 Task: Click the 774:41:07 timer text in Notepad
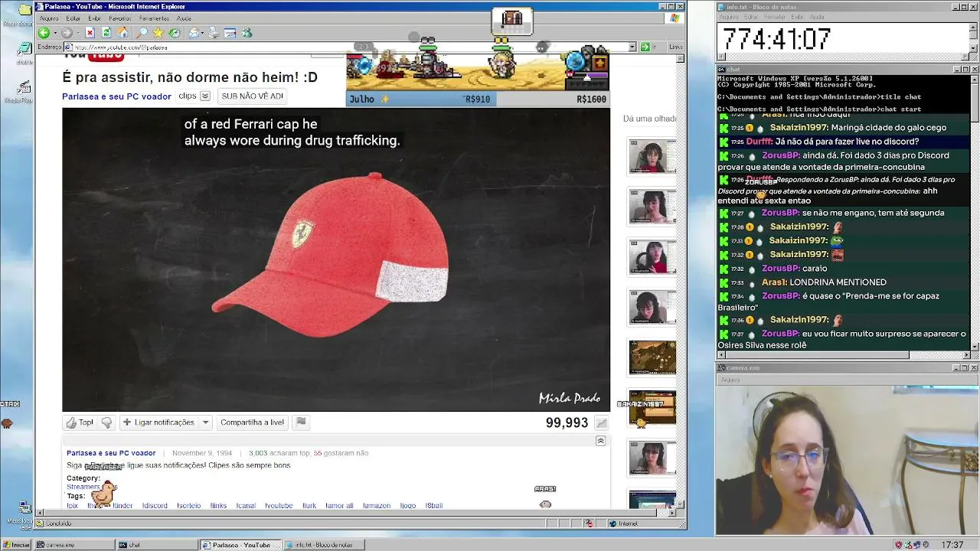point(776,39)
